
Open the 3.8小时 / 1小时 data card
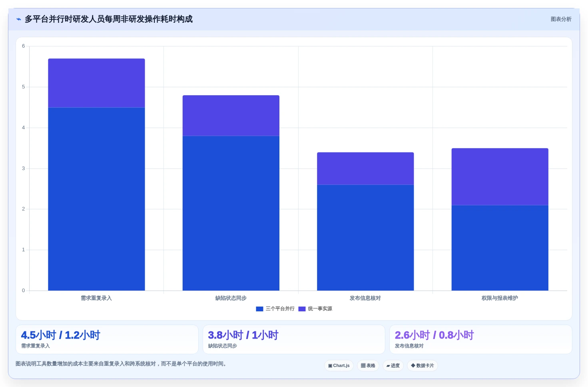tap(294, 339)
